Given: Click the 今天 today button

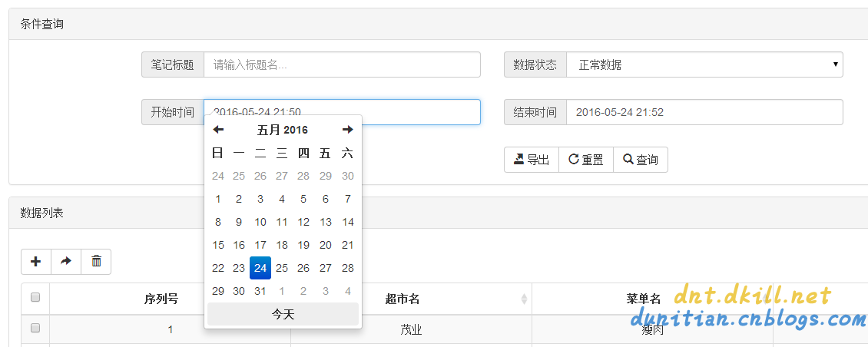Looking at the screenshot, I should 283,314.
